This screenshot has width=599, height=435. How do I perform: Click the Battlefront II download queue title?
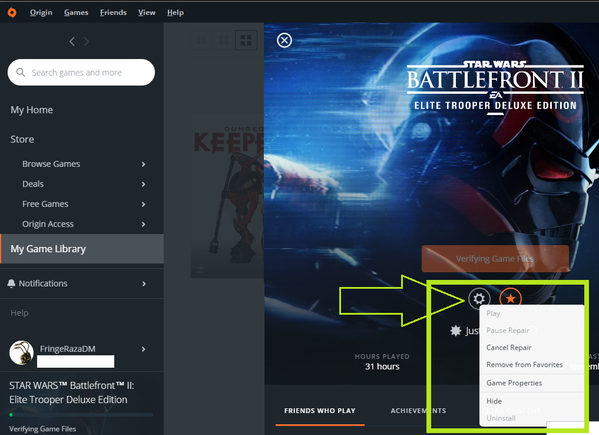[x=72, y=393]
